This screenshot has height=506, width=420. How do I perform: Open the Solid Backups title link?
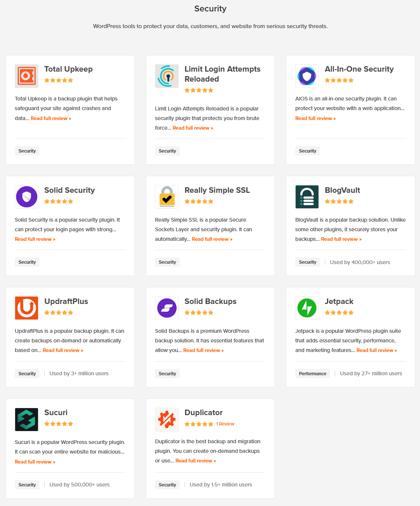tap(210, 301)
